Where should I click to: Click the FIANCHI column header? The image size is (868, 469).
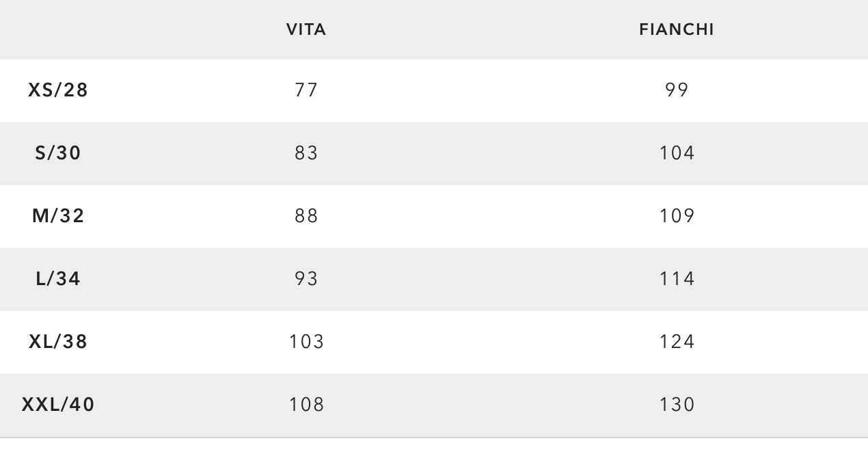(x=677, y=29)
